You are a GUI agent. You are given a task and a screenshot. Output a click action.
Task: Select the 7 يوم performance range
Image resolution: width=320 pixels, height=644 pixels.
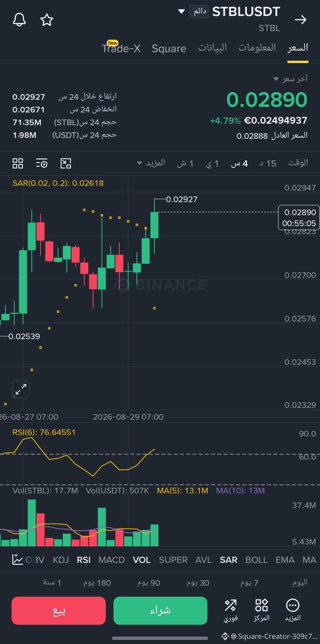[249, 583]
